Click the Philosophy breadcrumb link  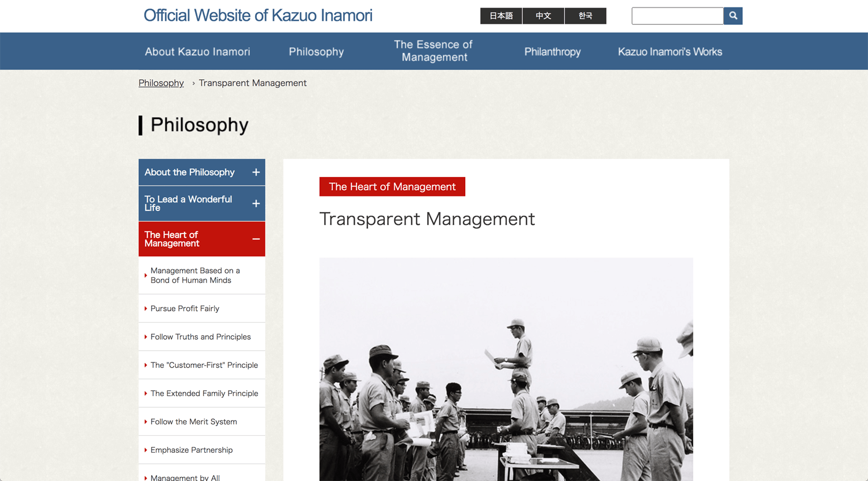click(161, 83)
